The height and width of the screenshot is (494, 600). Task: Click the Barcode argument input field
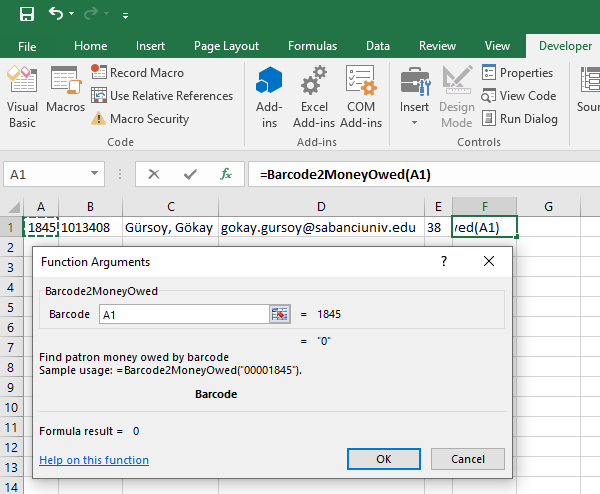tap(184, 314)
